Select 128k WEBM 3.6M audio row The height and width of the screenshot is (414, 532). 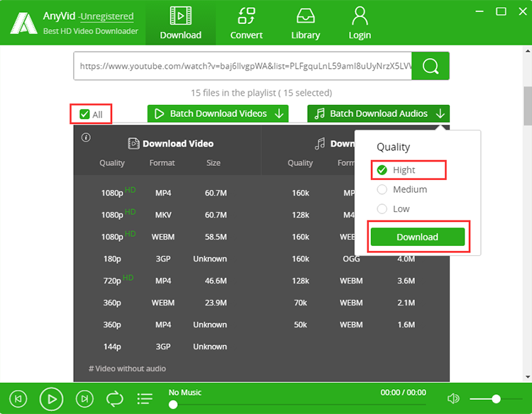[x=355, y=281]
